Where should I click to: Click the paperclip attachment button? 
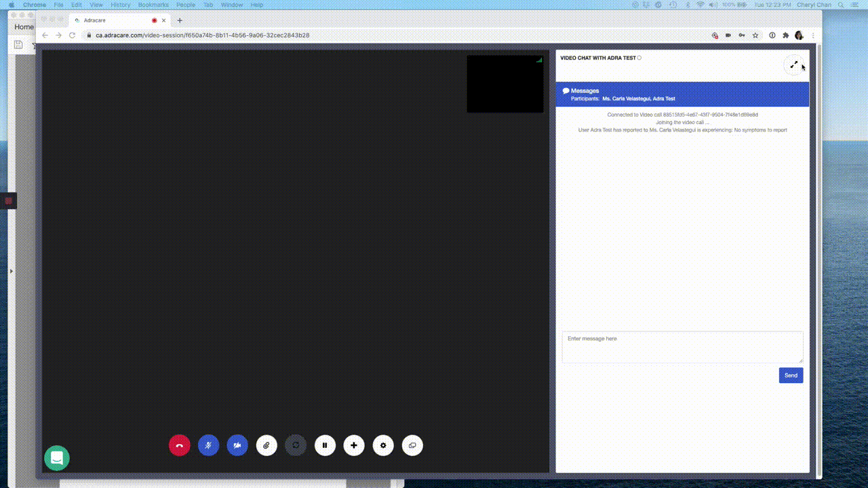[267, 445]
